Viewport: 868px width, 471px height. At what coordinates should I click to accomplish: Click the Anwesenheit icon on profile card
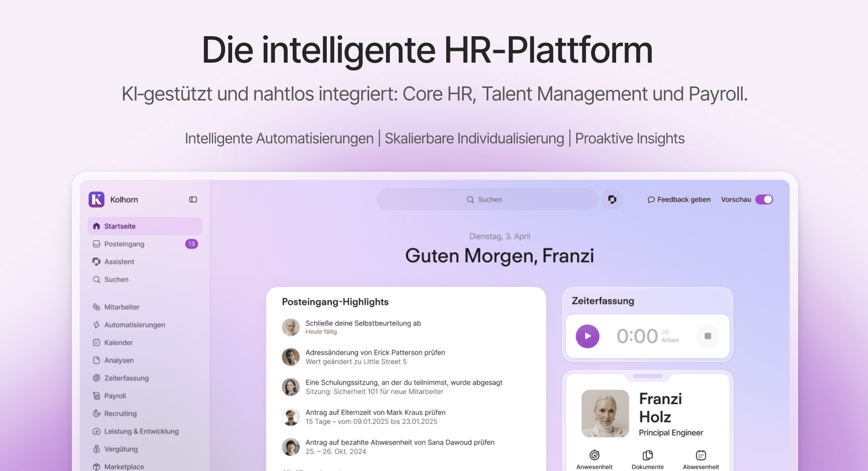[594, 455]
